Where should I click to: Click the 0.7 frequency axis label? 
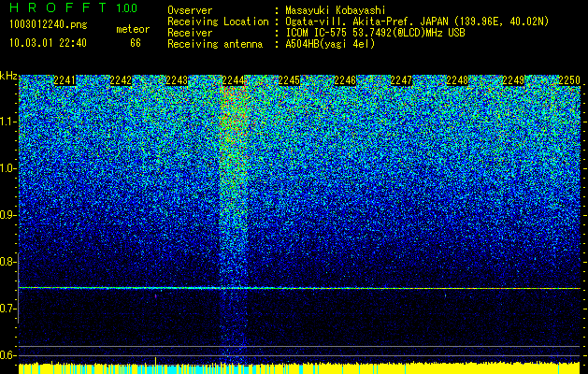7,309
